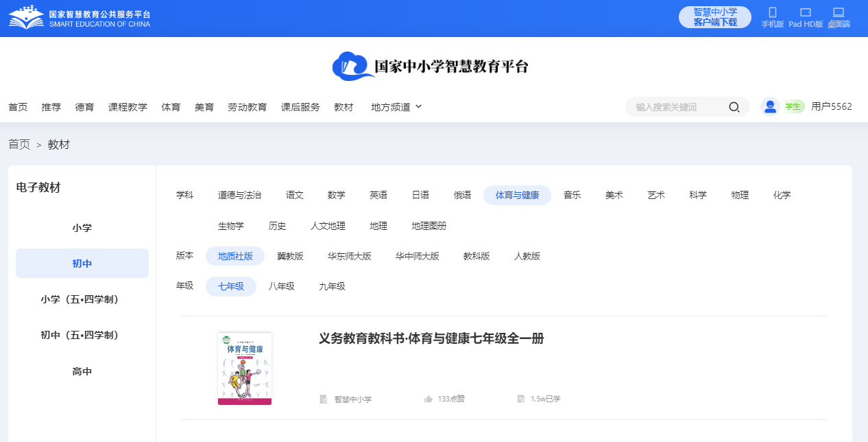This screenshot has height=442, width=868.
Task: Open 德育 in the navigation bar
Action: point(85,107)
